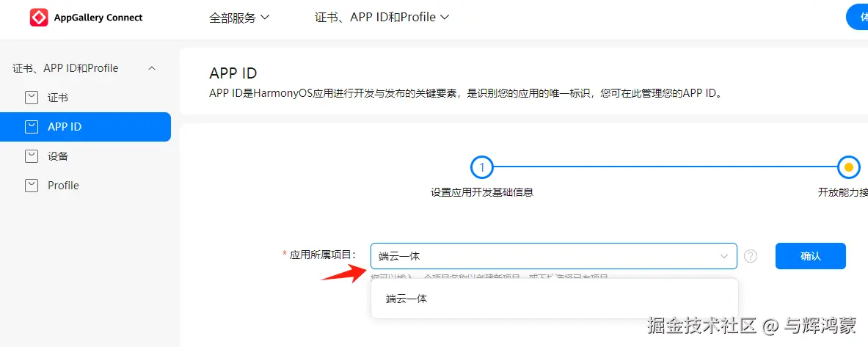The height and width of the screenshot is (347, 868).
Task: Click the yellow-dot second step circle
Action: 849,167
